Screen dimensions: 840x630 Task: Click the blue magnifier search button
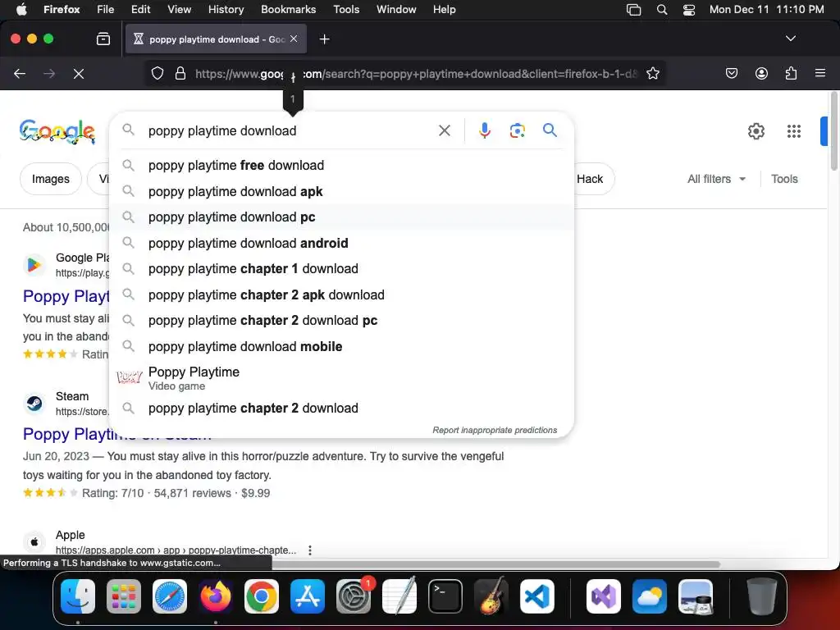(550, 130)
